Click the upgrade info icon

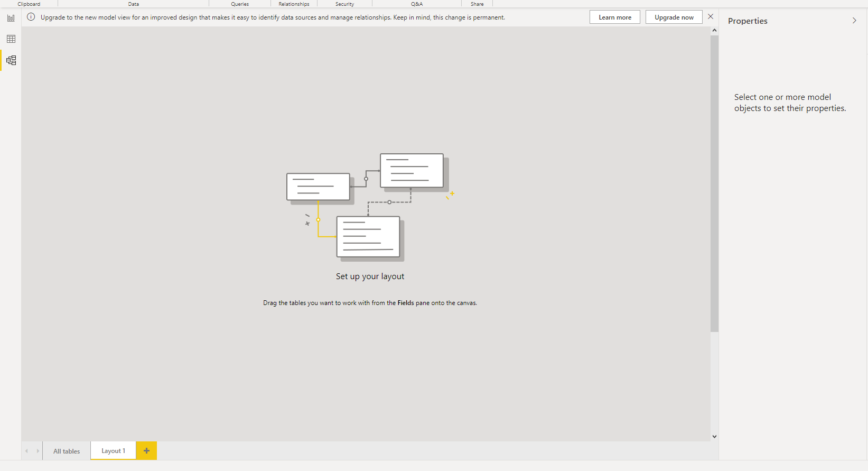[31, 17]
